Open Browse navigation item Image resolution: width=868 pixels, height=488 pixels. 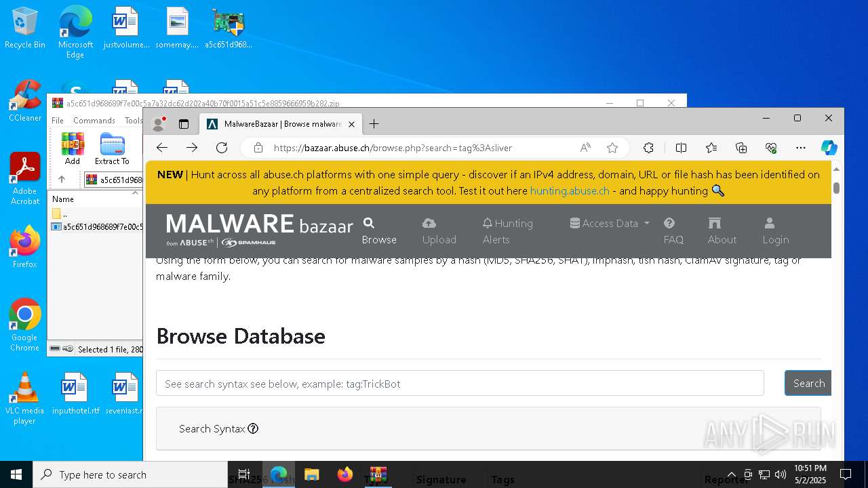pyautogui.click(x=379, y=231)
